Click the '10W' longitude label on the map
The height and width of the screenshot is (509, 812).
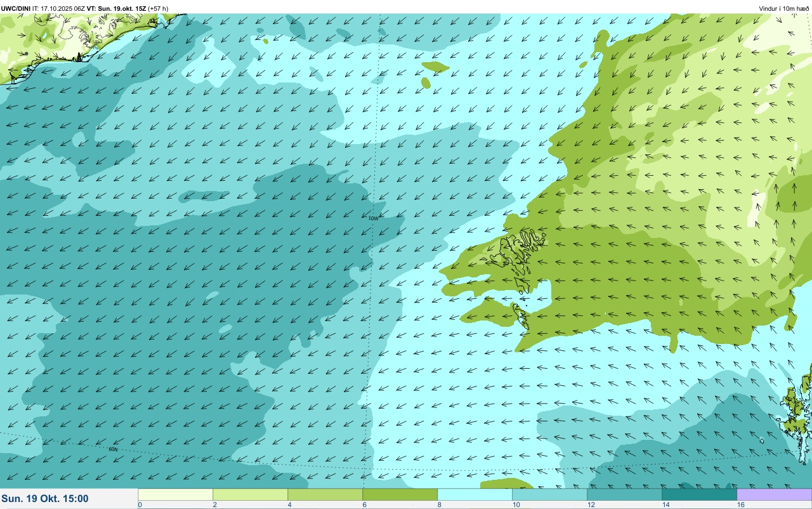coord(373,218)
